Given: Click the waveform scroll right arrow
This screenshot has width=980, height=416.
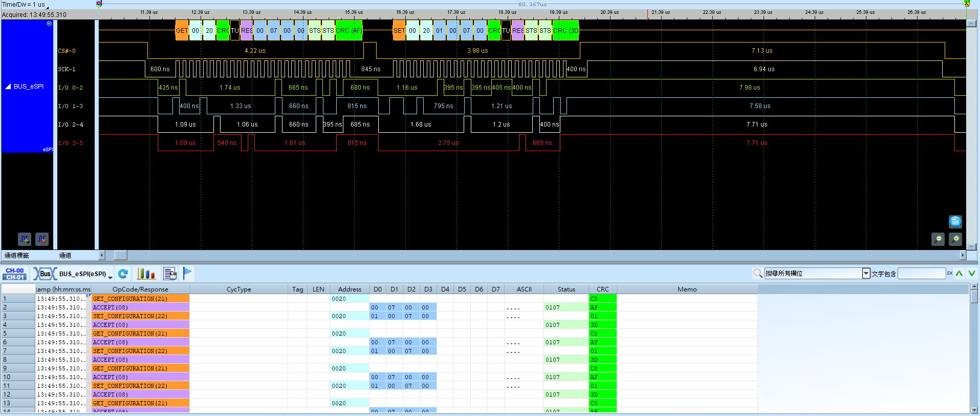Looking at the screenshot, I should point(963,255).
